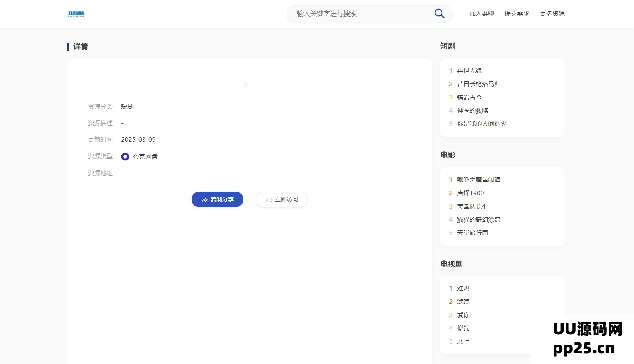The width and height of the screenshot is (634, 364).
Task: Open 神医的救赎 in the ranking
Action: tap(472, 111)
